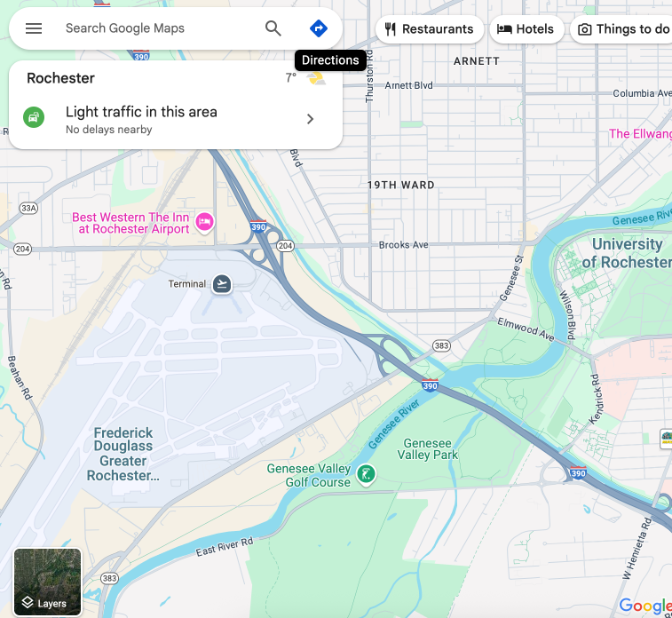Click the Wilson Blvd street label
This screenshot has width=672, height=618.
(567, 315)
